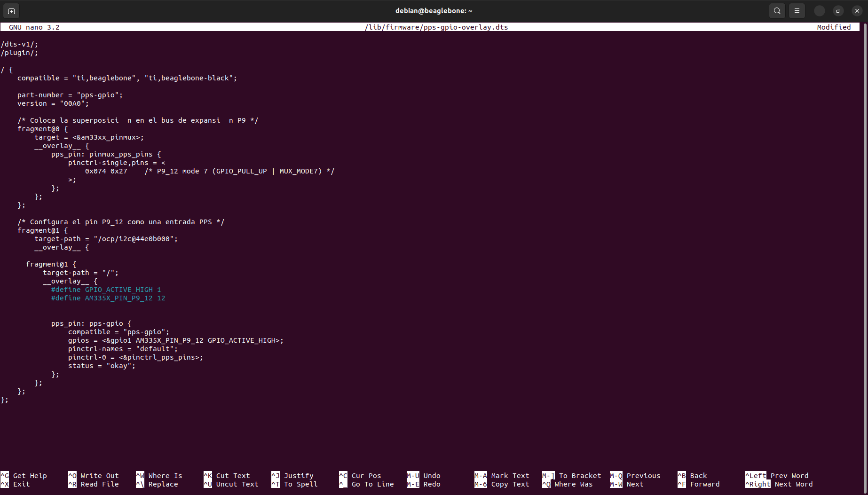This screenshot has width=868, height=495.
Task: Click the gpios = <&gpio1 line
Action: 176,340
